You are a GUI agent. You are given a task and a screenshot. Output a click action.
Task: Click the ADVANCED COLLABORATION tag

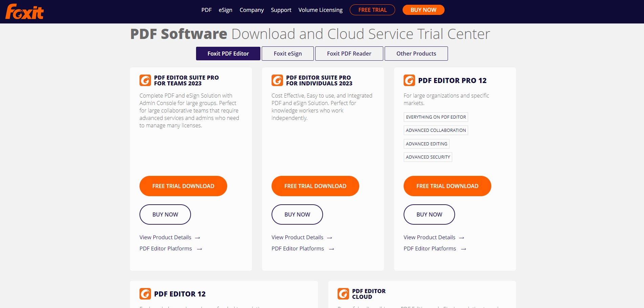pyautogui.click(x=436, y=130)
